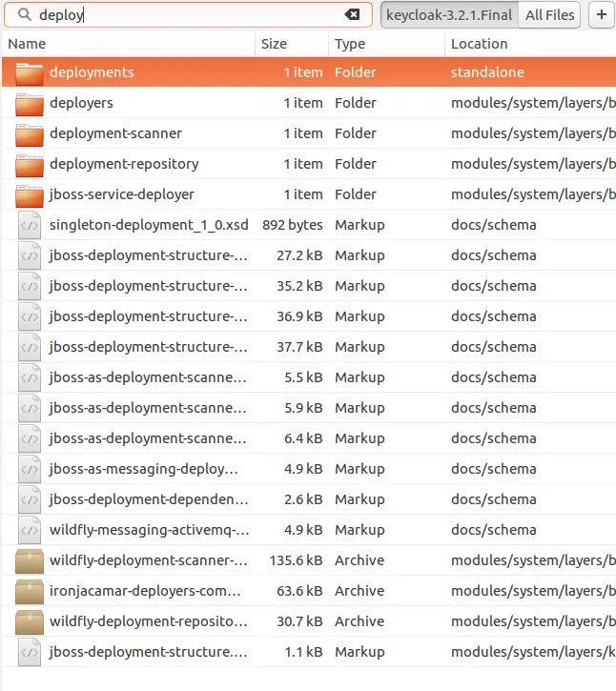Screen dimensions: 616x691
Task: Select wildfly-deployment-scanner-… file name
Action: [149, 560]
